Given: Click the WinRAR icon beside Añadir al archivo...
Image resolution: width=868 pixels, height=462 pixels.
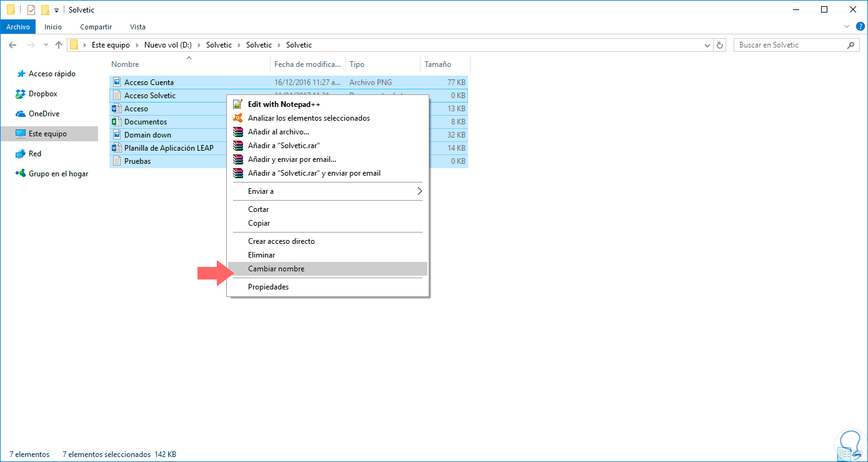Looking at the screenshot, I should pos(237,132).
